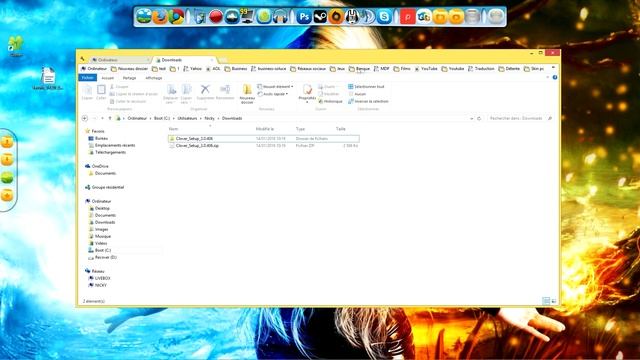Switch to the Partage ribbon tab
This screenshot has width=640, height=360.
coord(129,78)
